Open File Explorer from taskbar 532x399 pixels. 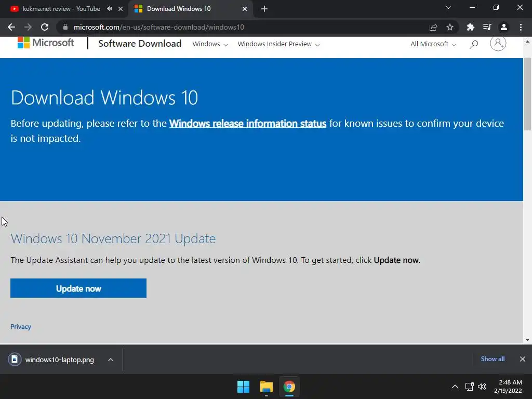[267, 387]
